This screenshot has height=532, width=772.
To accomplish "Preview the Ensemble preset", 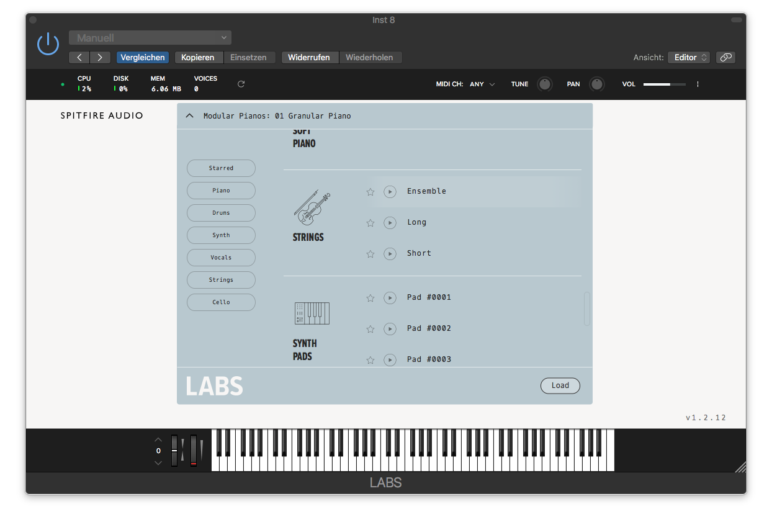I will [x=390, y=192].
